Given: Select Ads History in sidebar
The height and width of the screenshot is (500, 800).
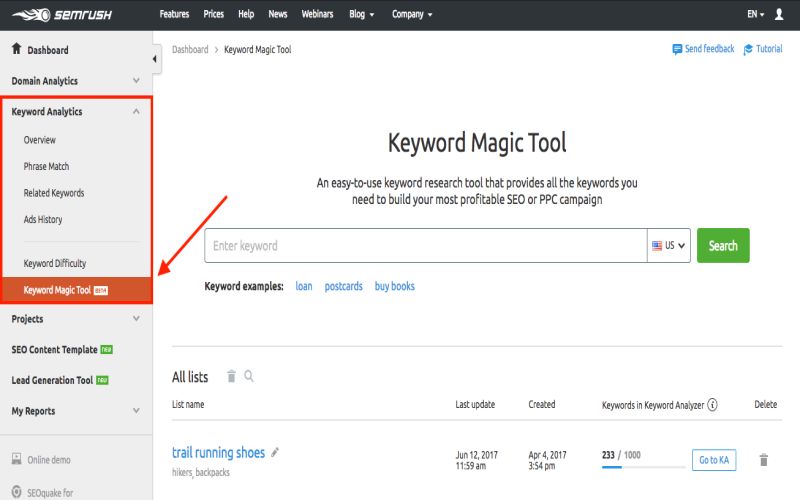Looking at the screenshot, I should click(x=43, y=219).
